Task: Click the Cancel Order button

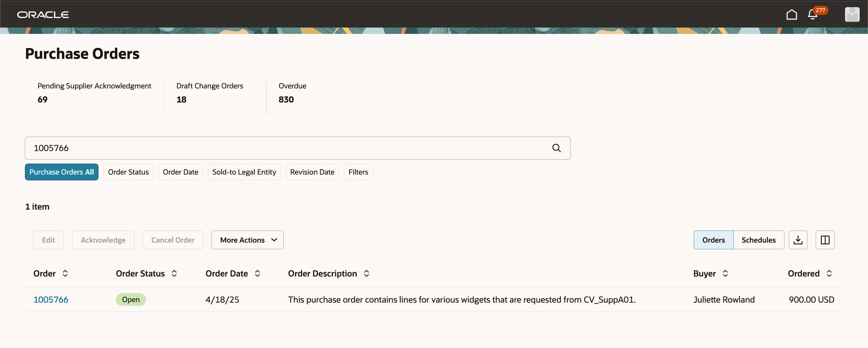Action: (173, 240)
